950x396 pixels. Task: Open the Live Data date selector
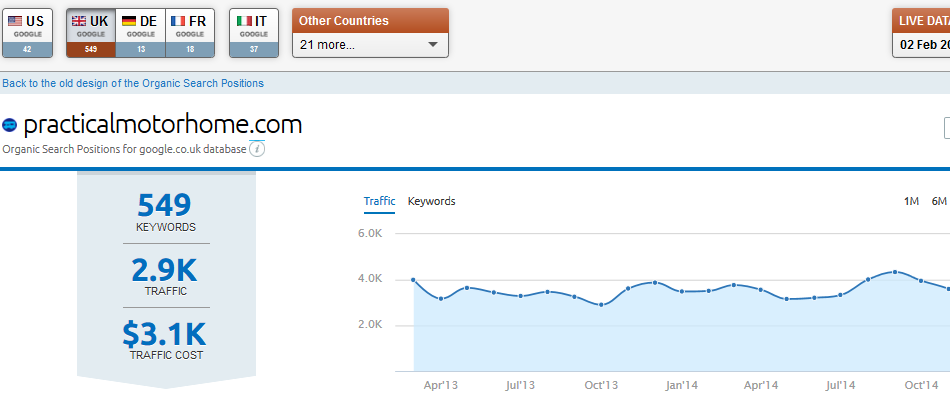(922, 45)
